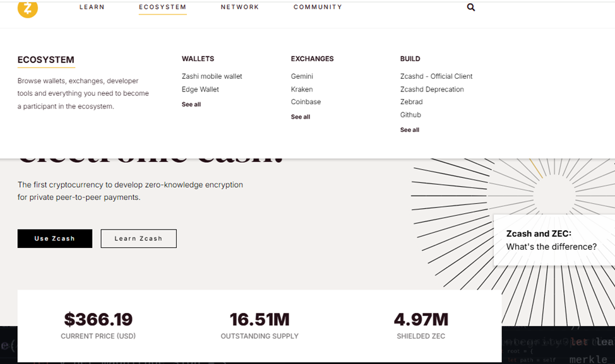Open Zcashd - Official Client link

tap(436, 76)
